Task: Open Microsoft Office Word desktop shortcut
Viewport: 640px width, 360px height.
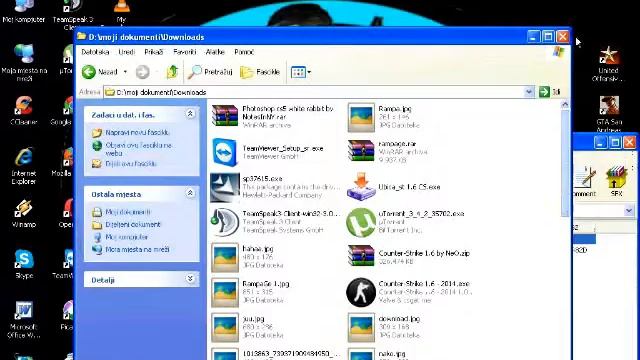Action: (x=24, y=320)
